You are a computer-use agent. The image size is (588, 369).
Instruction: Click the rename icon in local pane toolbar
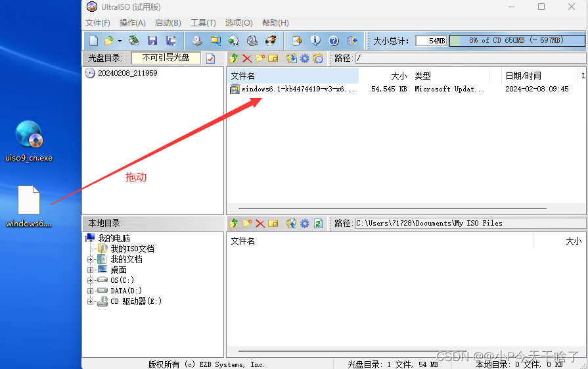pos(273,224)
